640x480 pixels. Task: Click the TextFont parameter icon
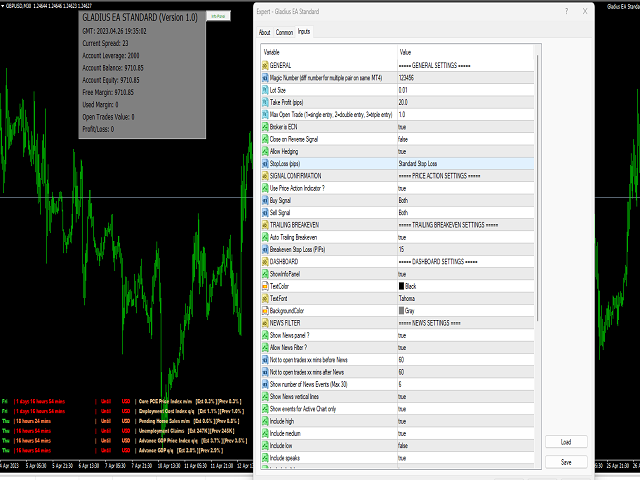click(264, 298)
